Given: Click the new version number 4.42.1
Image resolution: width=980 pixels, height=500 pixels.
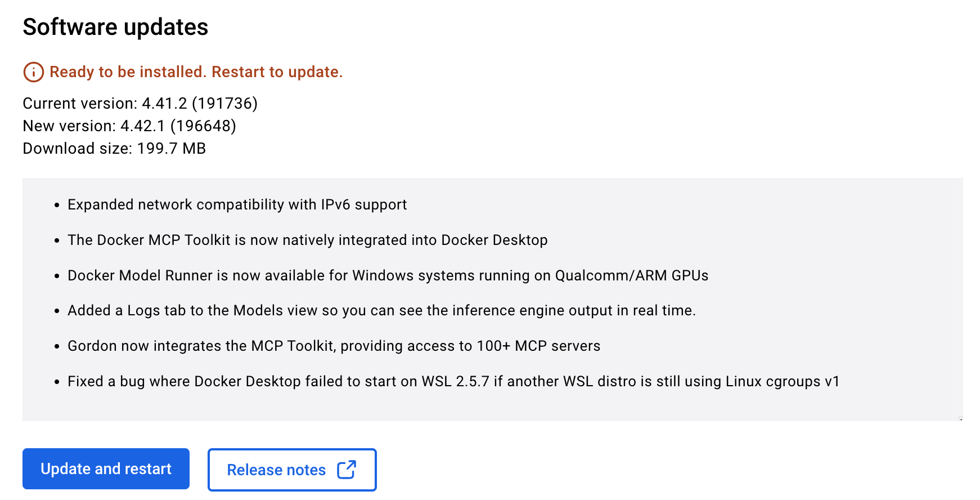Looking at the screenshot, I should (x=143, y=126).
